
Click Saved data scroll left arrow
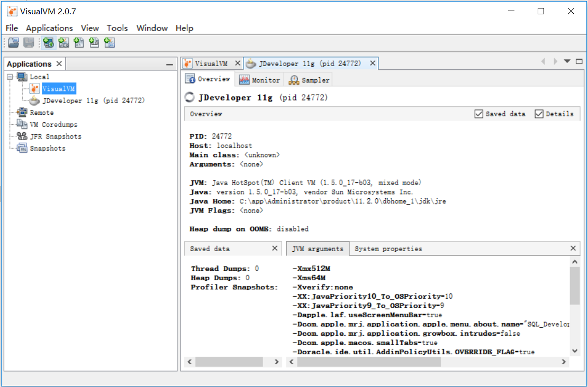[190, 362]
